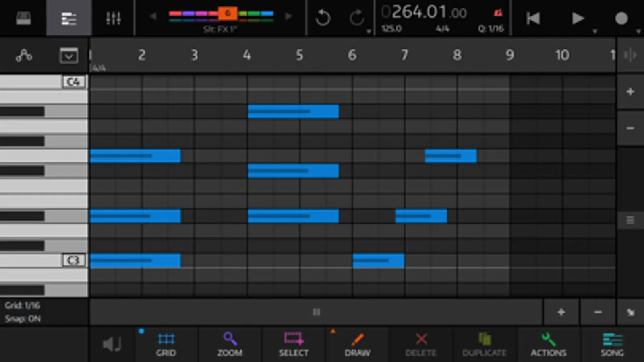Play the C3 piano key
This screenshot has width=644, height=362.
click(43, 260)
